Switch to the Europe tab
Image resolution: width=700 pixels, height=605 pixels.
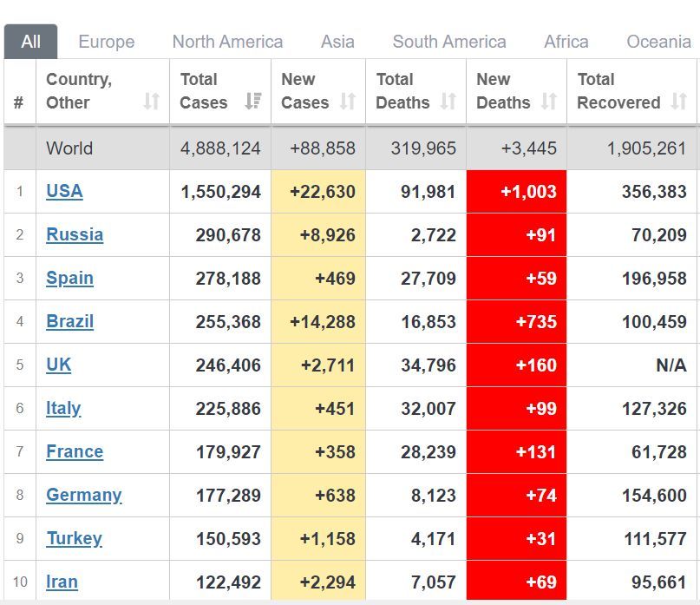106,42
